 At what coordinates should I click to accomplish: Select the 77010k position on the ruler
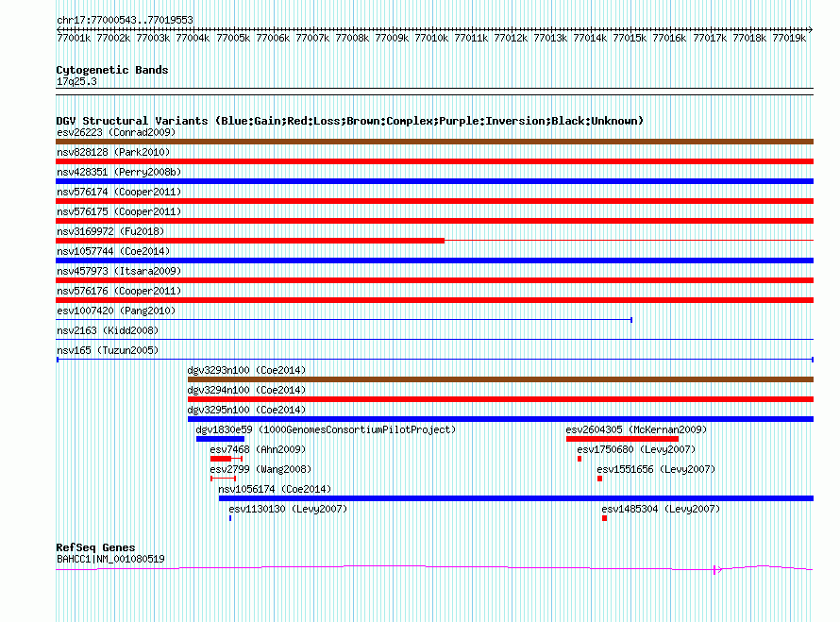(431, 38)
